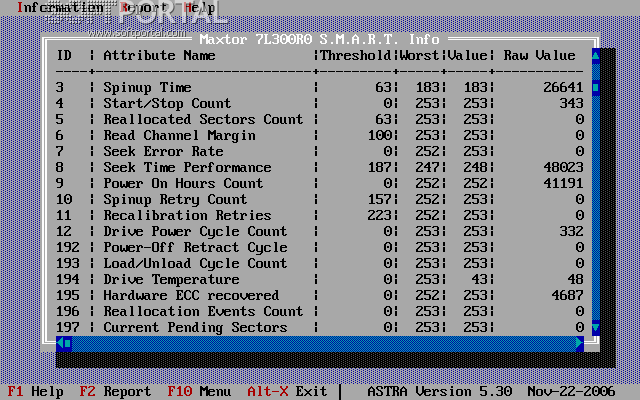Click raw value 26641
This screenshot has height=400, width=640.
(x=563, y=87)
